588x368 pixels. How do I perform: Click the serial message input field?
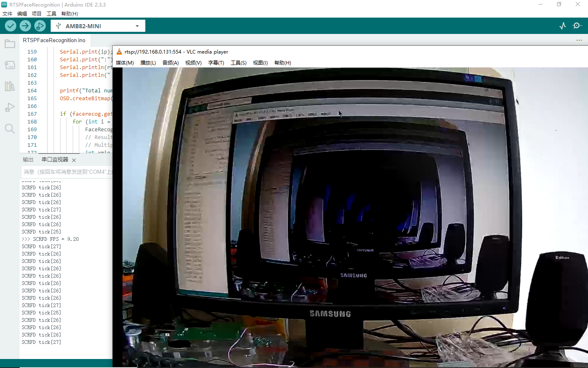click(67, 172)
